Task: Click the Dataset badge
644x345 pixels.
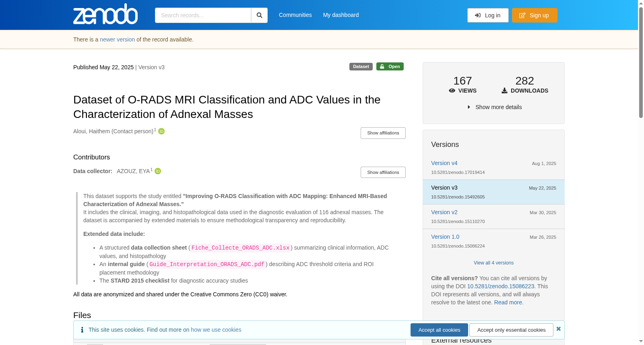Action: (x=361, y=66)
